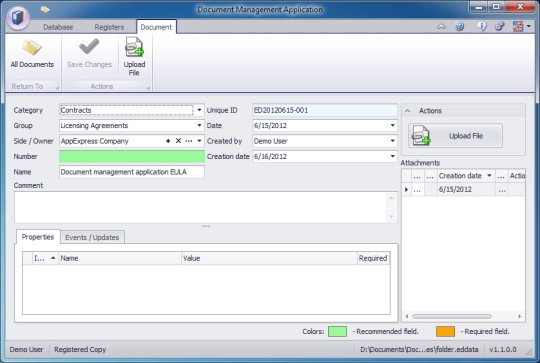Screen dimensions: 540x363
Task: Click Demo User in status bar
Action: click(27, 349)
